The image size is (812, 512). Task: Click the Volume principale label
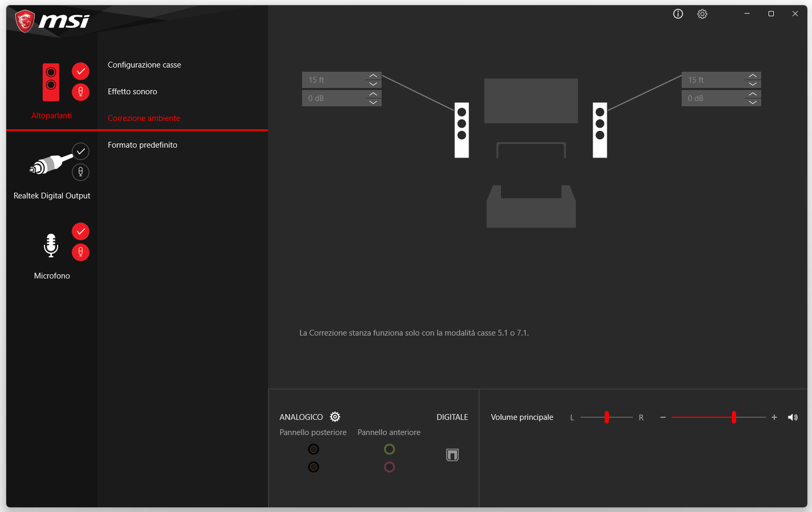click(x=522, y=417)
